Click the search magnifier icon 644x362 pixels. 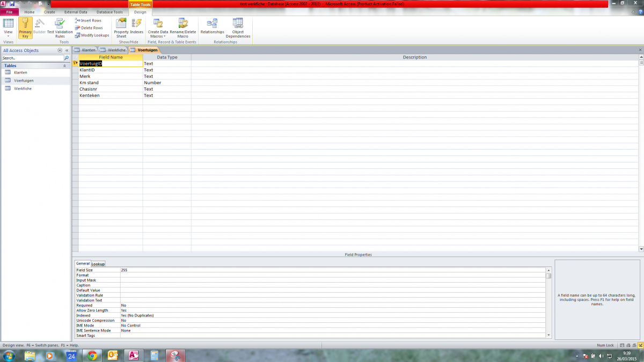pos(67,58)
